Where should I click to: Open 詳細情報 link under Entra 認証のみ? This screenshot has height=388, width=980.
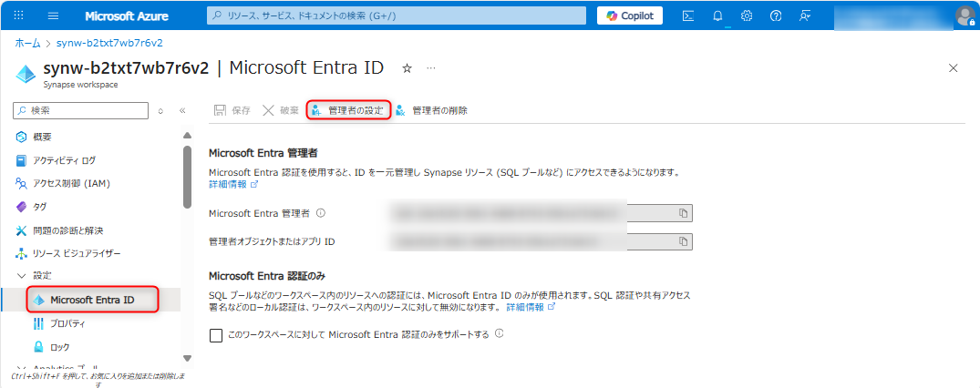pos(531,308)
